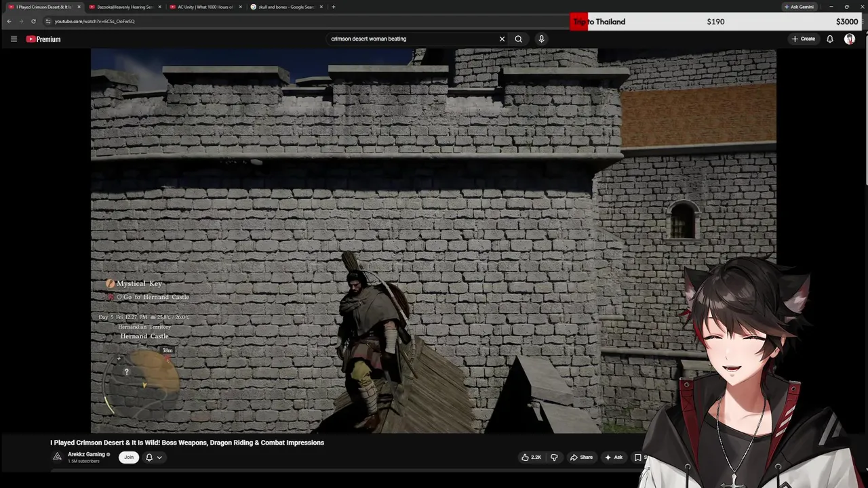Like the video with thumbs up
The image size is (868, 488).
(531, 457)
